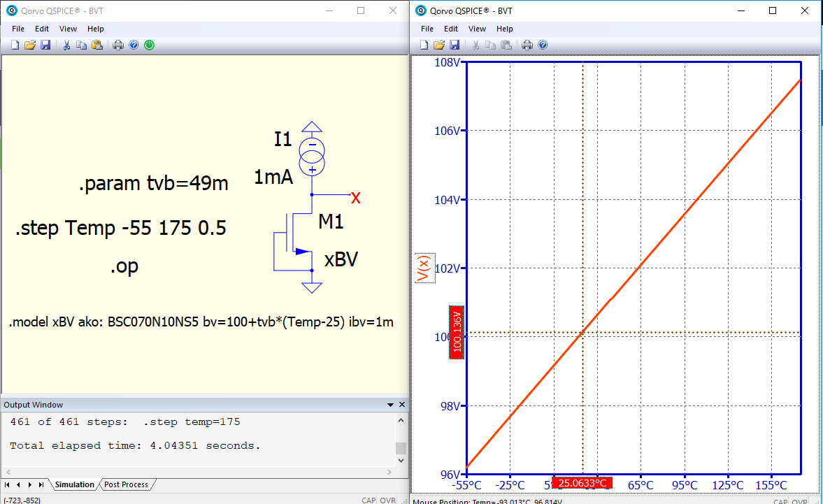Screen dimensions: 823x504
Task: Save disk icon in waveform window toolbar
Action: click(x=455, y=45)
